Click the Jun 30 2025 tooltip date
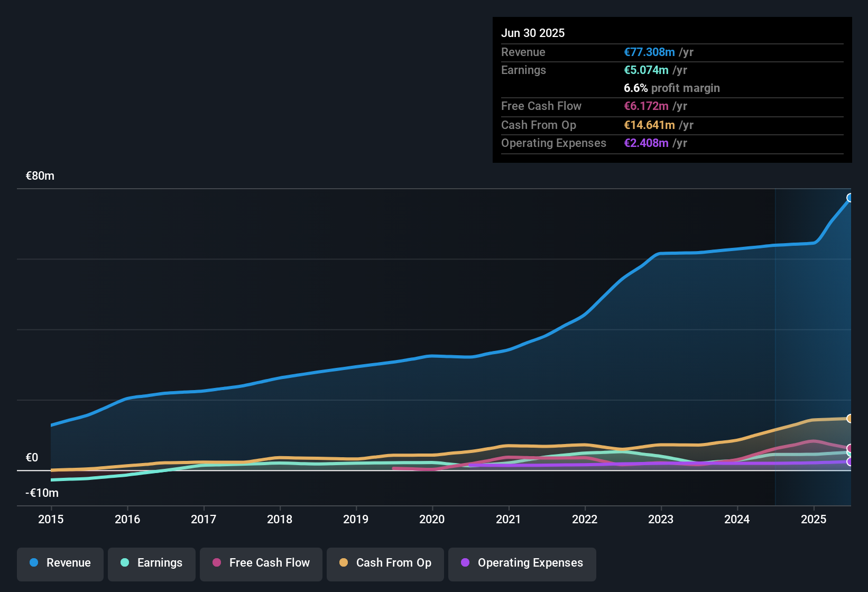The height and width of the screenshot is (592, 868). click(533, 33)
